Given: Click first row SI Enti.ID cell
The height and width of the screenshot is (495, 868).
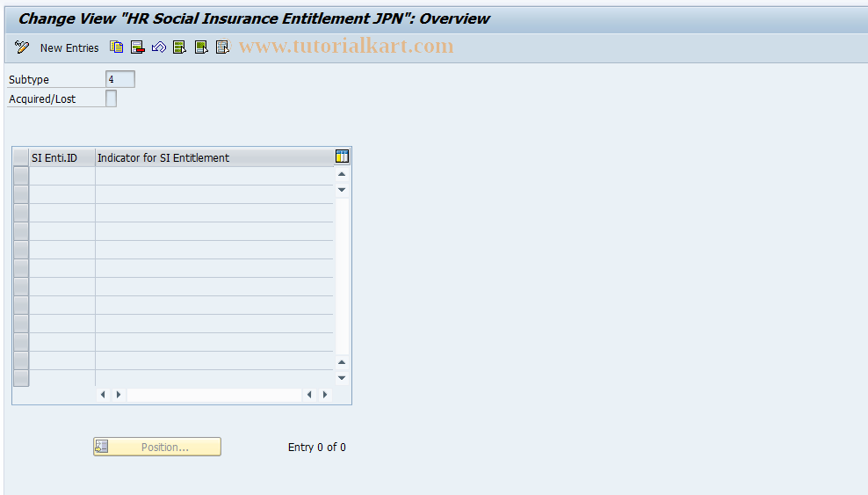Looking at the screenshot, I should (62, 176).
